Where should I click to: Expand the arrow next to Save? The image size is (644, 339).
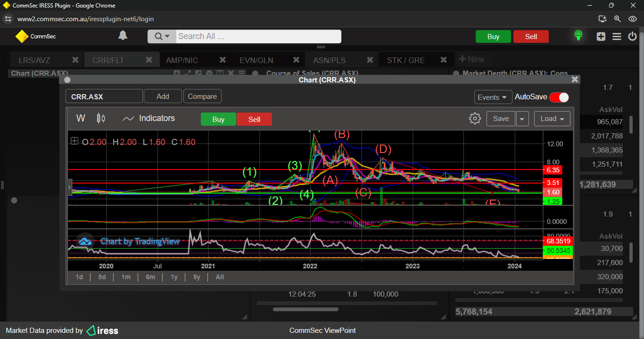click(522, 119)
